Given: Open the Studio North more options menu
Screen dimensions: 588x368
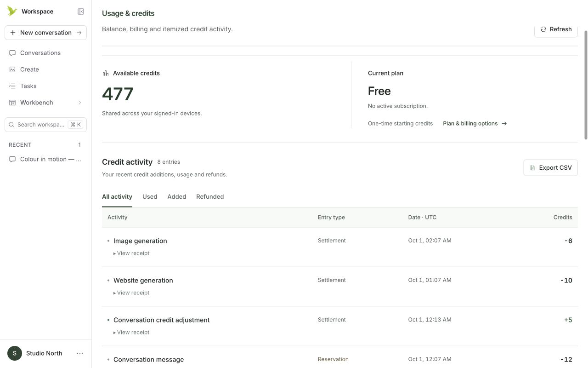Looking at the screenshot, I should coord(80,353).
